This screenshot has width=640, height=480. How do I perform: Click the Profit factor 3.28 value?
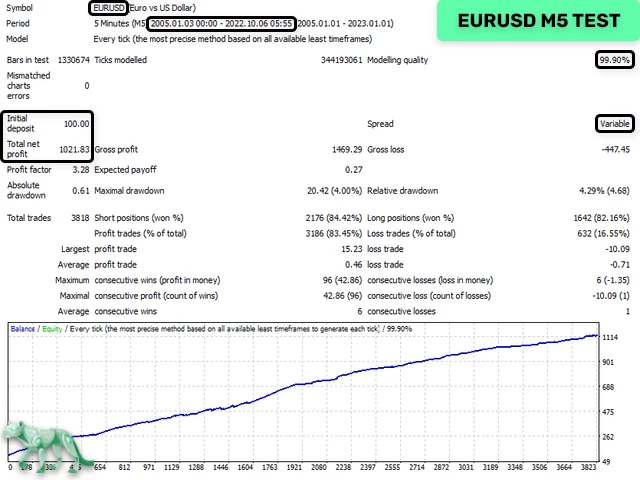coord(80,169)
